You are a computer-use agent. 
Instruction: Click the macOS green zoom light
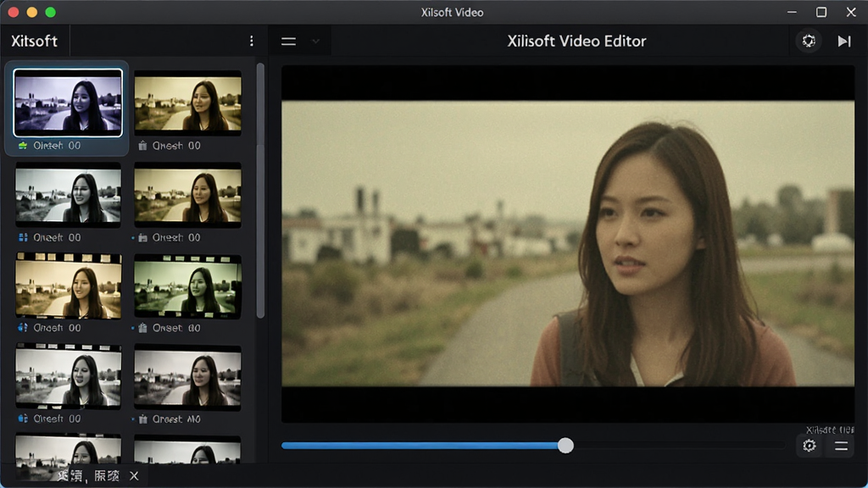coord(50,12)
